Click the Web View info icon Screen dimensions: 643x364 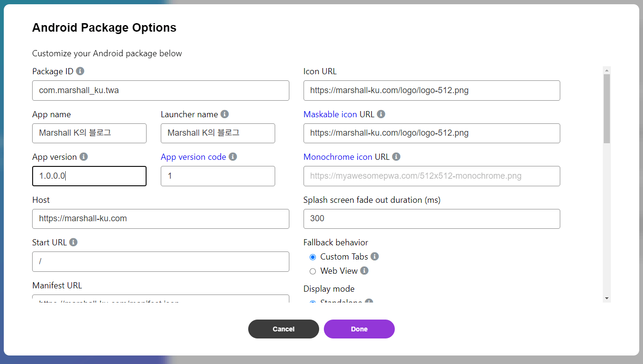pyautogui.click(x=364, y=270)
